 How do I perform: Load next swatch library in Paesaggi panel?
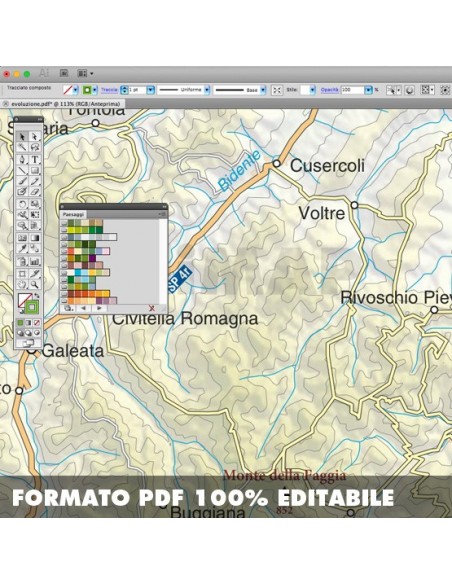pyautogui.click(x=99, y=308)
